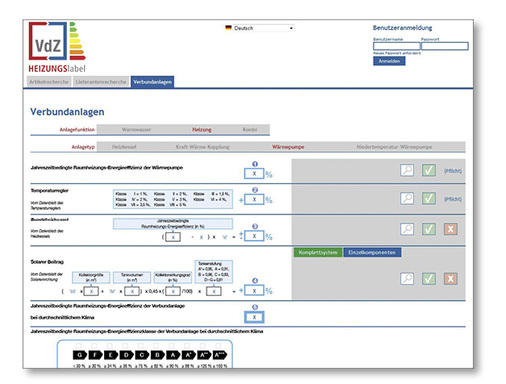Click orange X icon in the Solarer Beitrag row
Image resolution: width=506 pixels, height=384 pixels.
pyautogui.click(x=450, y=279)
